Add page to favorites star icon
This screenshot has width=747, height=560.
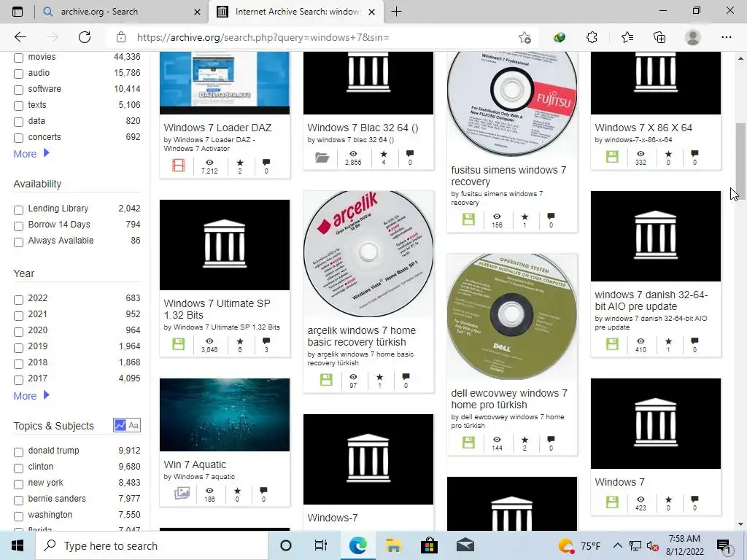[525, 38]
